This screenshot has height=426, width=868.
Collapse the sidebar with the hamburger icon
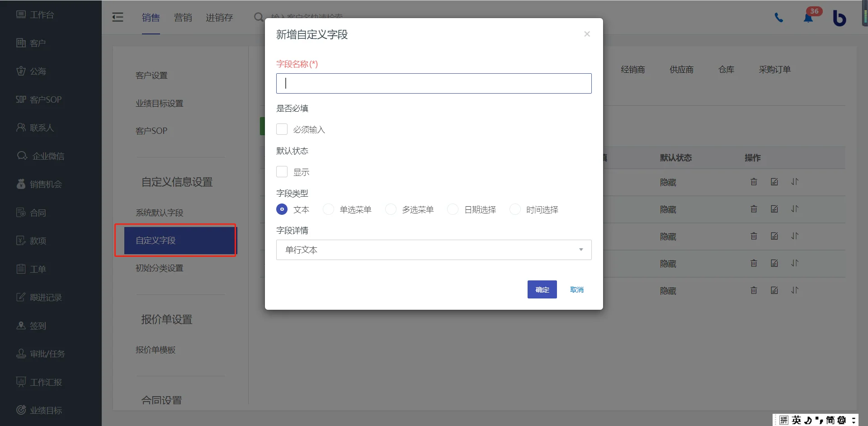pyautogui.click(x=118, y=17)
